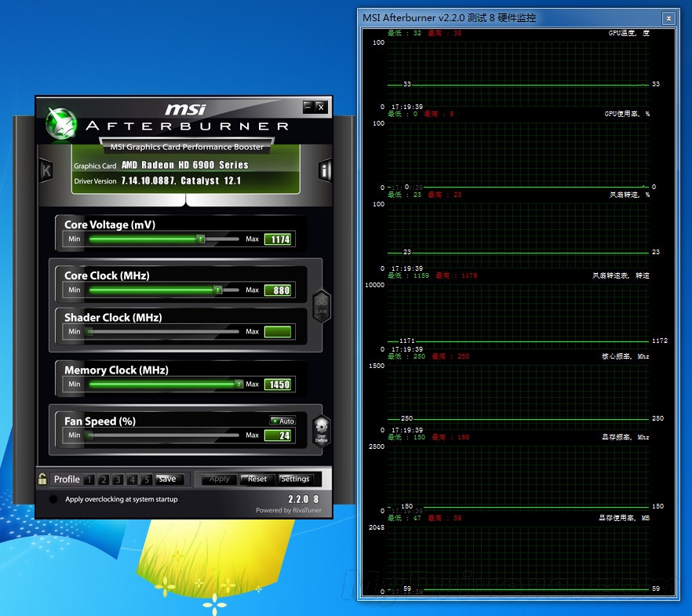The height and width of the screenshot is (616, 692).
Task: Open Afterburner Settings
Action: [x=295, y=479]
